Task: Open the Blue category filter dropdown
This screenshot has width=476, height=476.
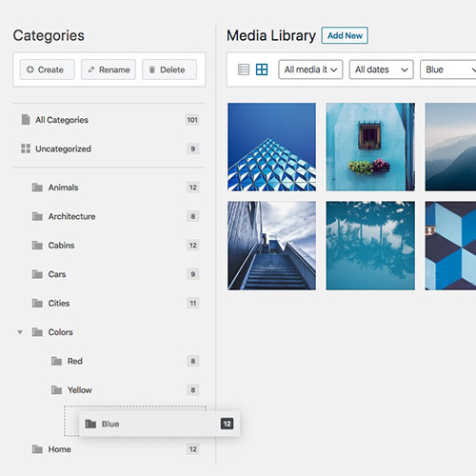Action: (x=448, y=69)
